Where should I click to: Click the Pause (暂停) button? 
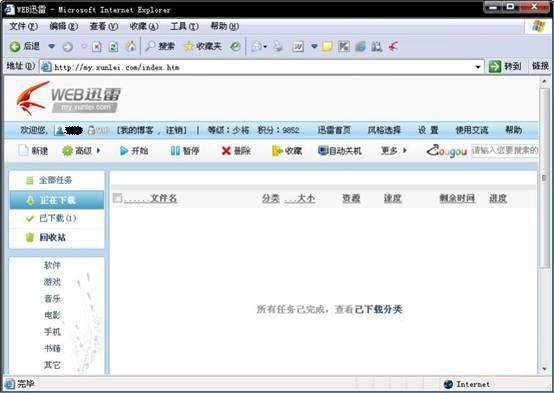pos(185,151)
